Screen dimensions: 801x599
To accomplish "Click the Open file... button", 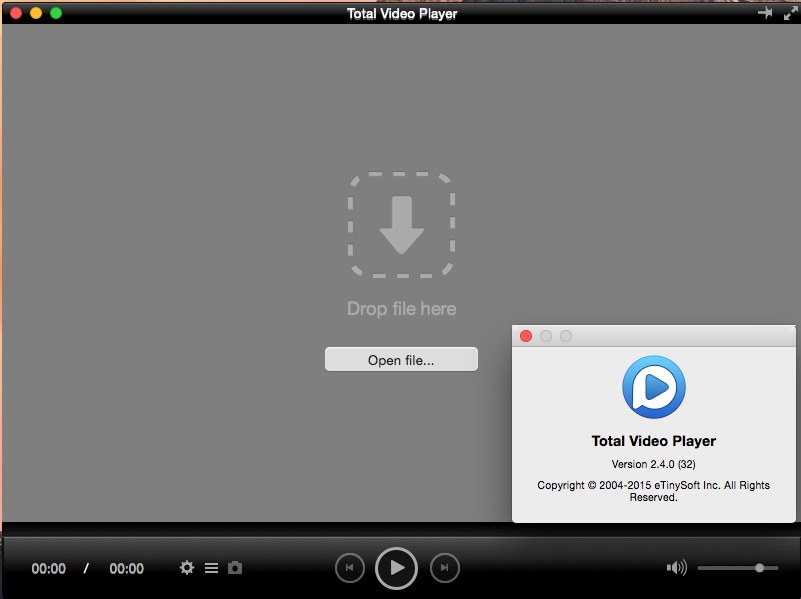I will pyautogui.click(x=402, y=360).
